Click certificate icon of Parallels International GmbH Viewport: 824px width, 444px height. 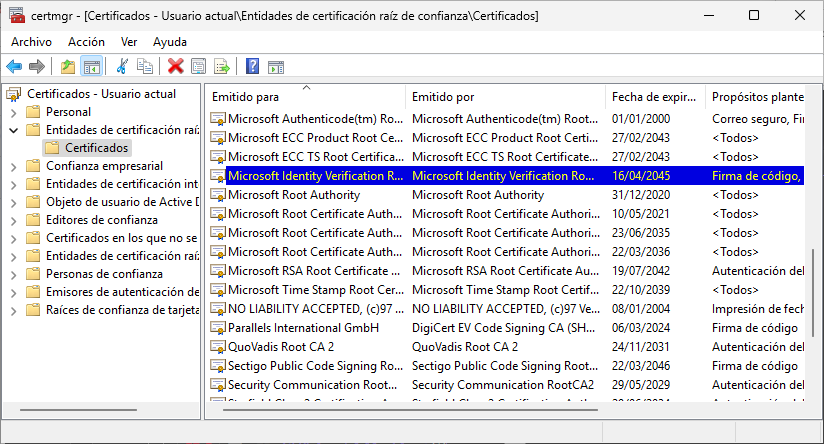click(x=218, y=328)
